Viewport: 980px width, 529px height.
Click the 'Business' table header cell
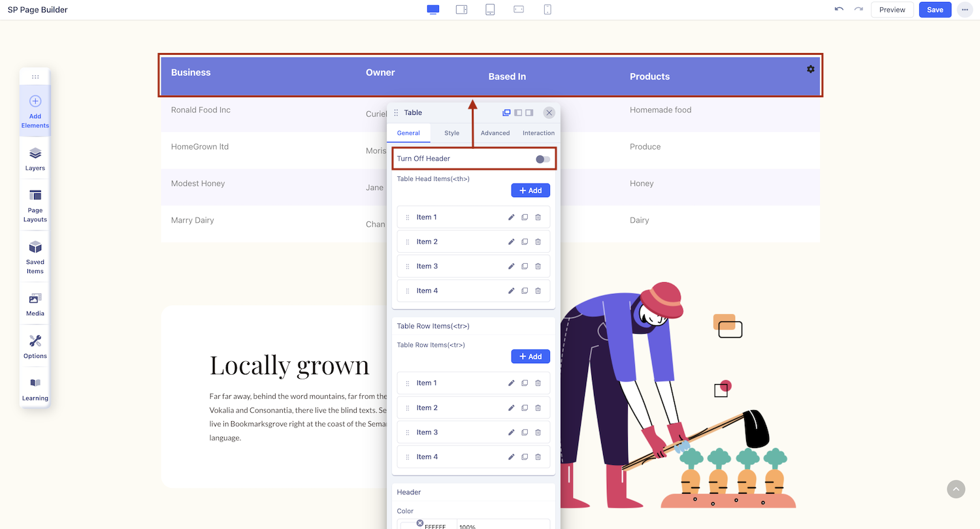coord(191,72)
